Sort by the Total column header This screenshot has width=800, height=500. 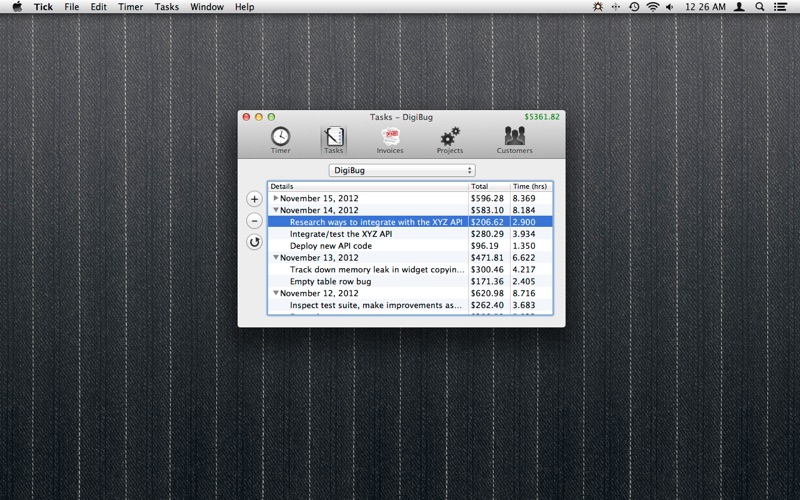(489, 186)
